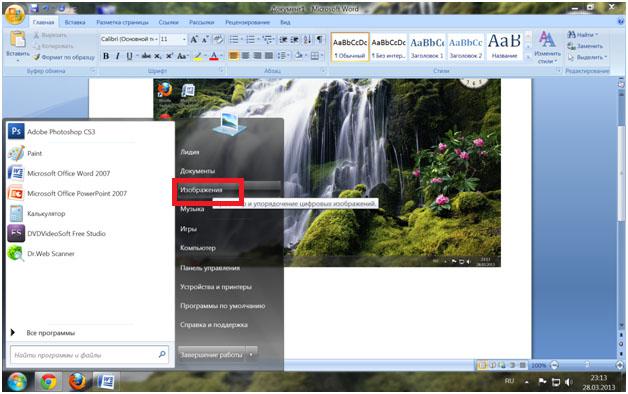Screen dimensions: 628x394
Task: Open the Calibri font name dropdown
Action: click(156, 39)
